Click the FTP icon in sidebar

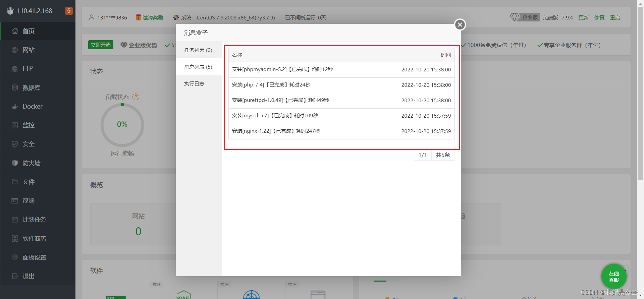coord(15,68)
